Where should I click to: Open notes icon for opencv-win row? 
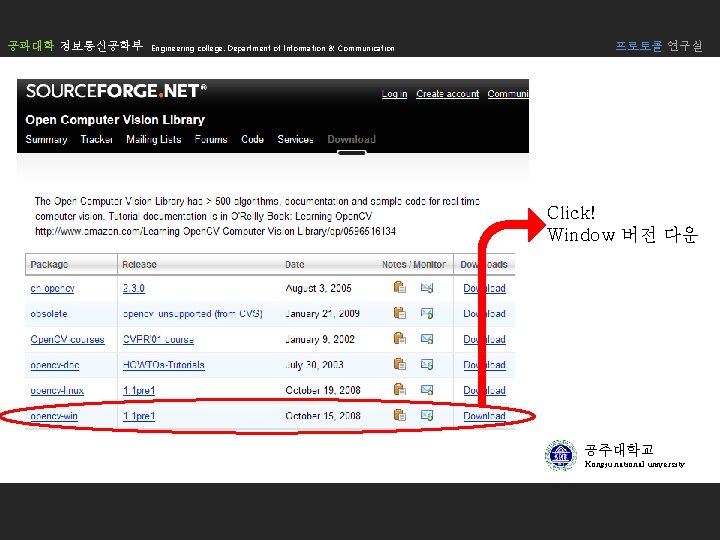tap(399, 416)
